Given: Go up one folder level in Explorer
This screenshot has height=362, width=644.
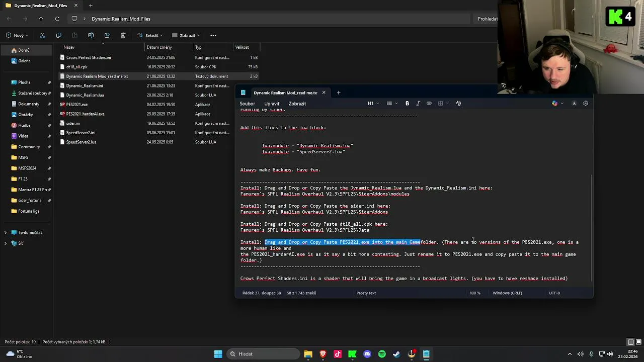Looking at the screenshot, I should (x=41, y=19).
